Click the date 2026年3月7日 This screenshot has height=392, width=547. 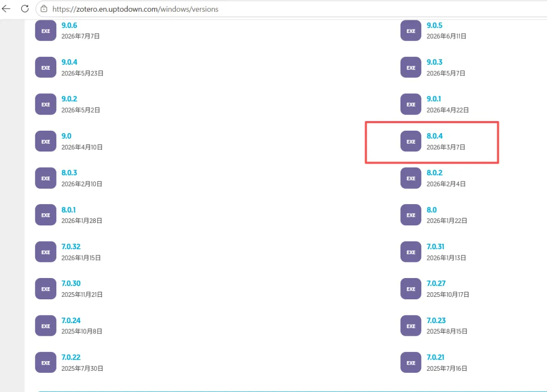(x=446, y=147)
